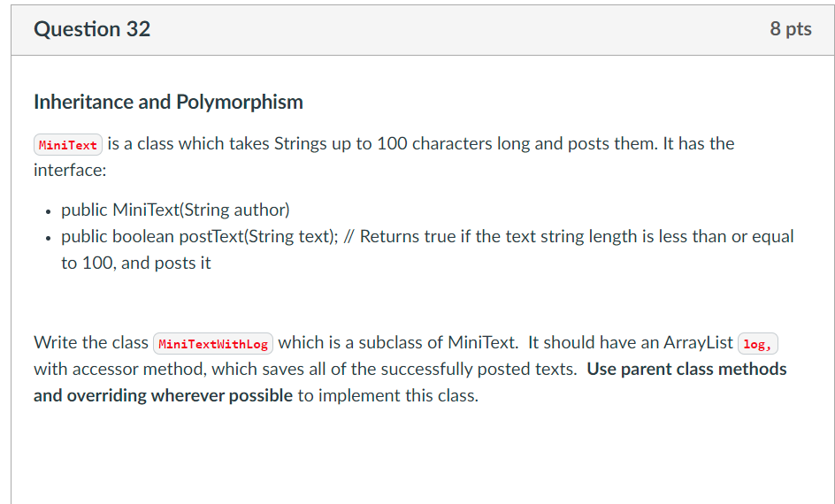Click the bold "Use parent class methods" text

point(686,369)
